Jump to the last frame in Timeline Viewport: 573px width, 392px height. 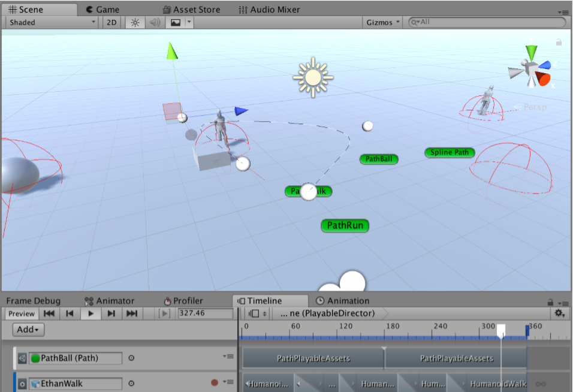(133, 313)
